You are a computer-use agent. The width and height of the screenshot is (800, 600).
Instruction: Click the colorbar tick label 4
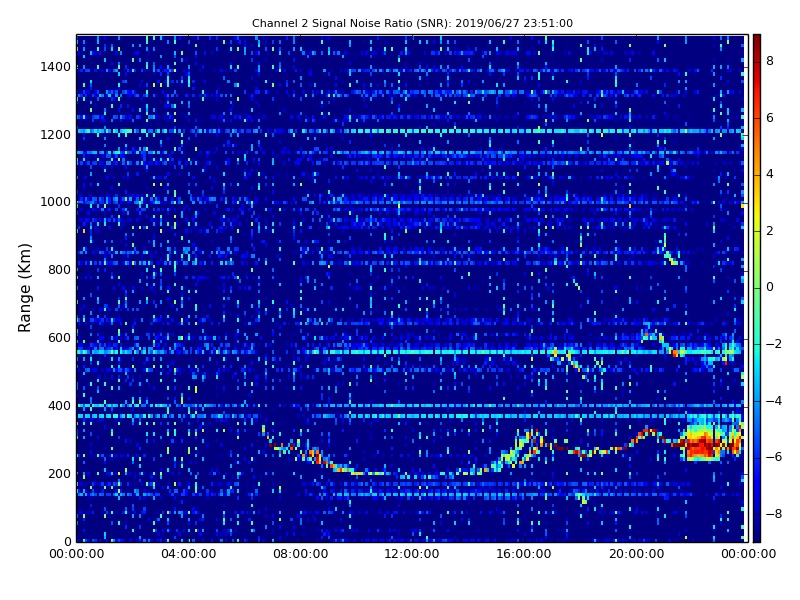[770, 174]
